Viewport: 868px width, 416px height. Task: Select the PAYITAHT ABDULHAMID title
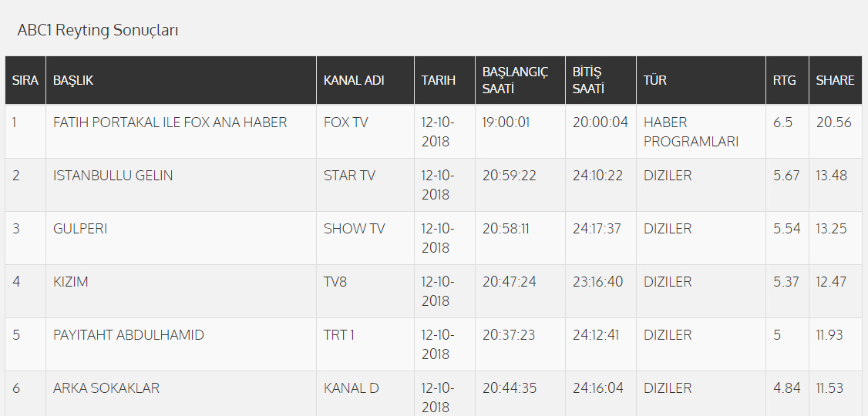128,335
